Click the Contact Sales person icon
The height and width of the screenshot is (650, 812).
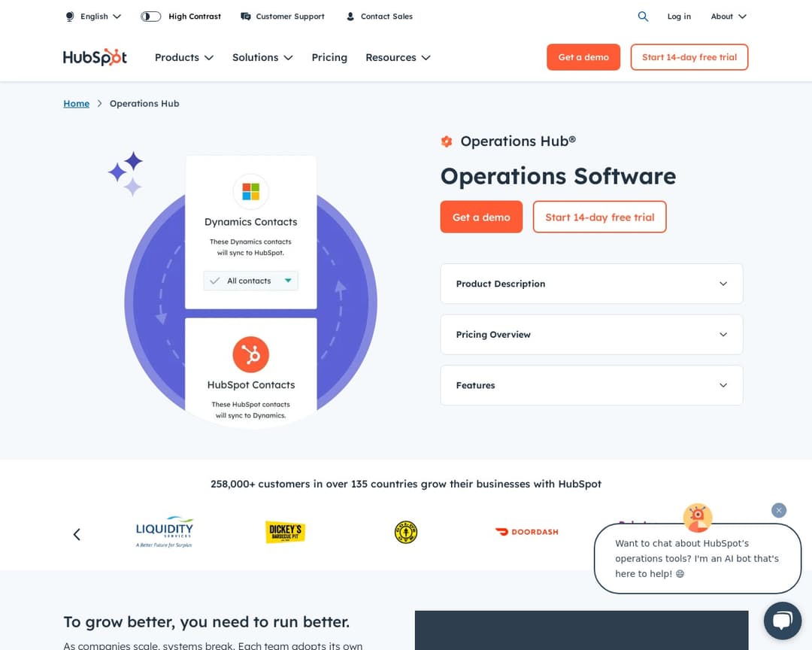tap(349, 16)
